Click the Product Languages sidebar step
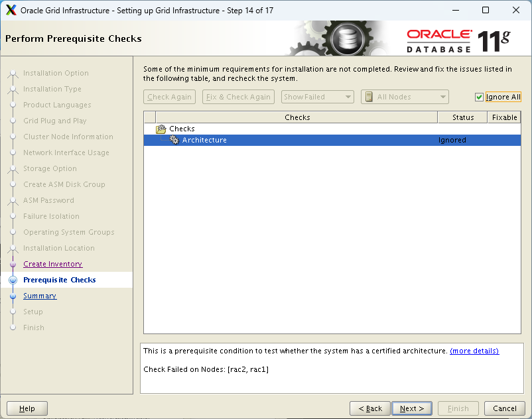 click(x=57, y=105)
